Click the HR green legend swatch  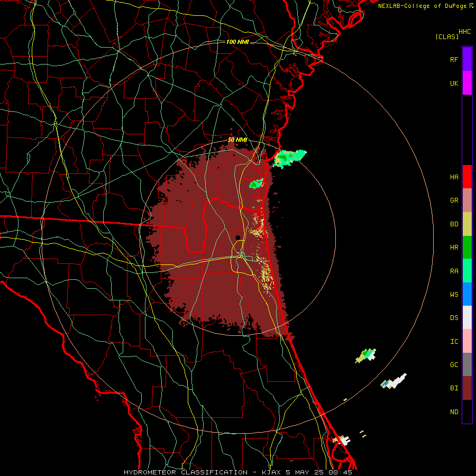[467, 248]
